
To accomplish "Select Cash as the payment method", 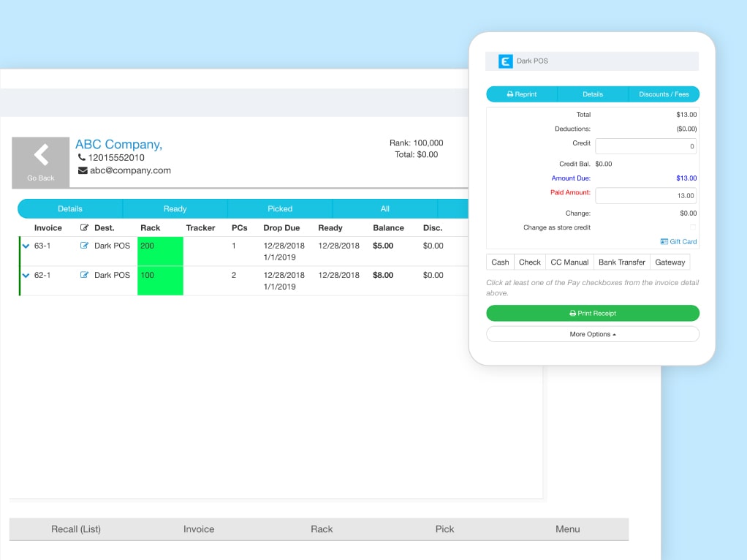I will click(500, 262).
